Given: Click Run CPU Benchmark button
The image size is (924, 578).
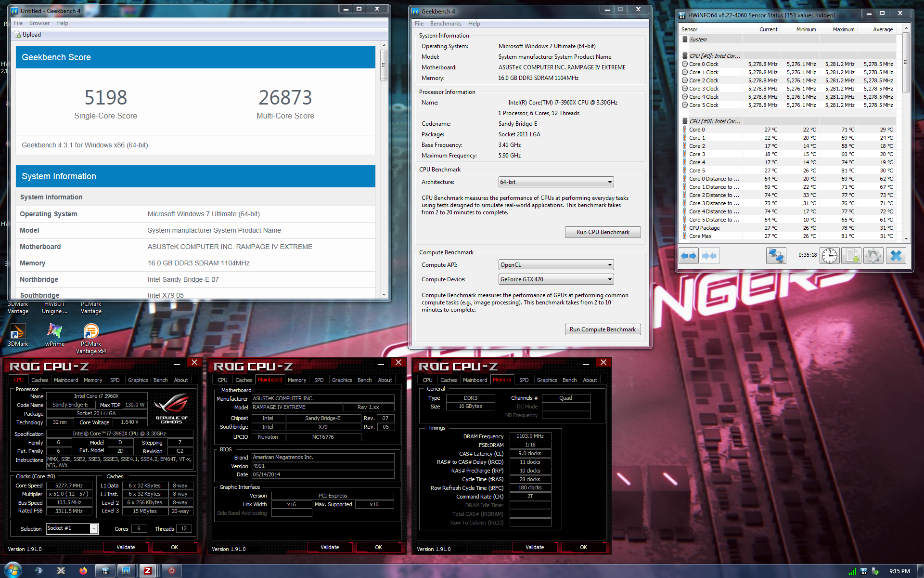Looking at the screenshot, I should pyautogui.click(x=603, y=232).
